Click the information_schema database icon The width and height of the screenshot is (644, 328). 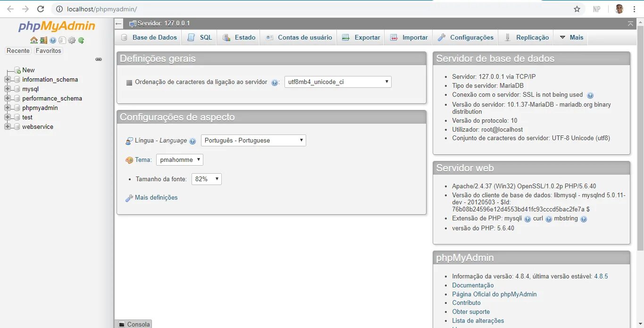pyautogui.click(x=17, y=79)
